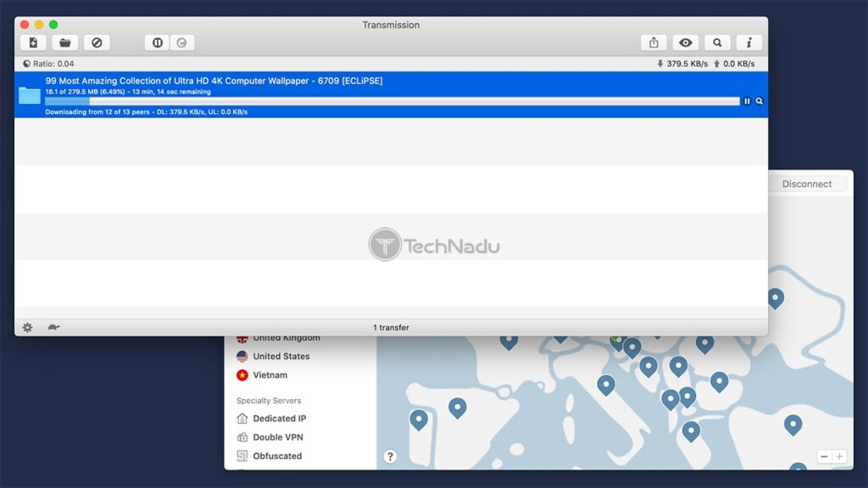Viewport: 868px width, 488px height.
Task: Select United States in VPN list
Action: (281, 357)
